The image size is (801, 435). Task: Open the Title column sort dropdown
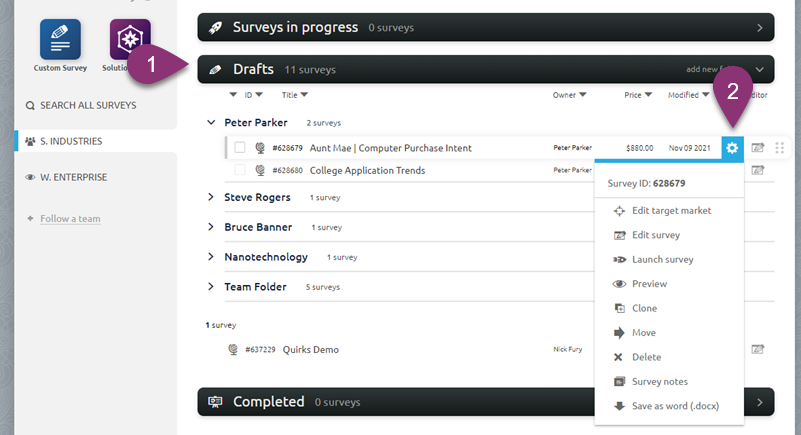tap(301, 95)
